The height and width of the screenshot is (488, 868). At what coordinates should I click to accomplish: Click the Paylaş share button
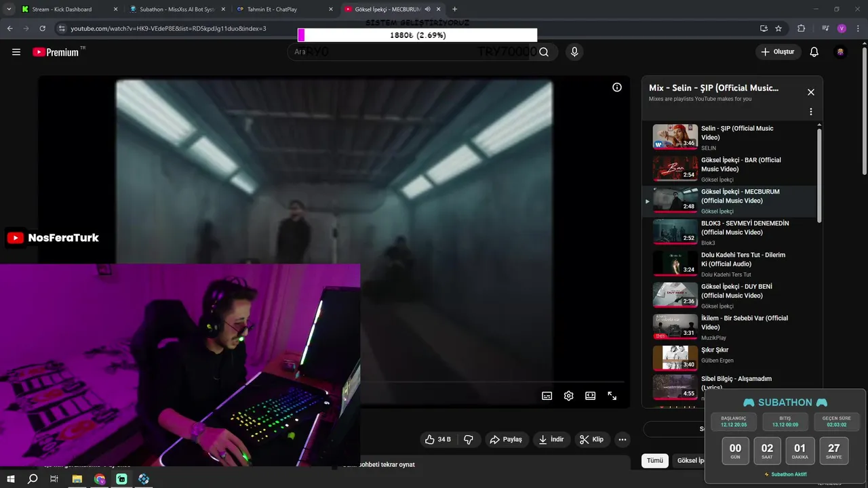coord(507,439)
